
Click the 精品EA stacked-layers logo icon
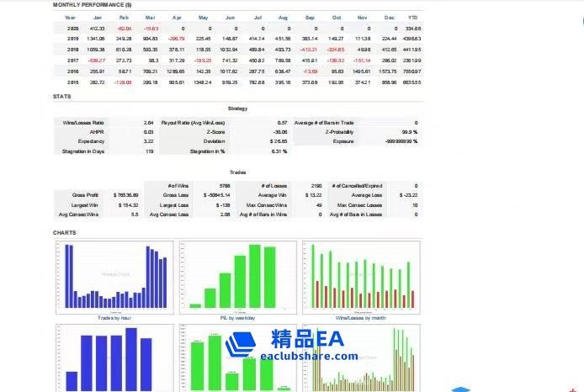(242, 345)
